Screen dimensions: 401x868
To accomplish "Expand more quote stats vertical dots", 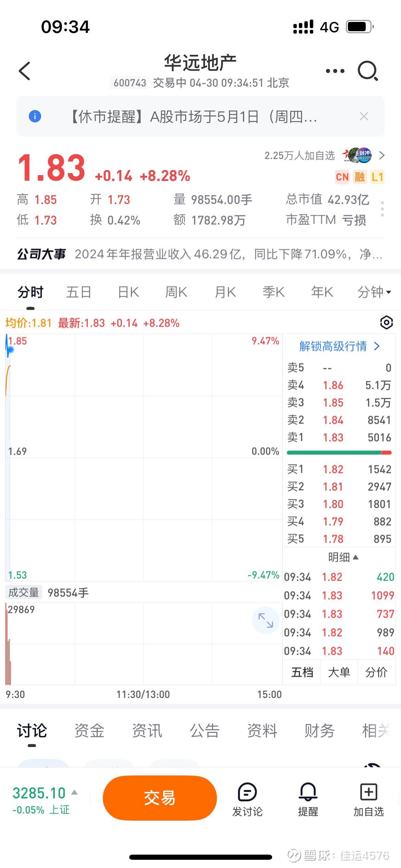I will [382, 209].
